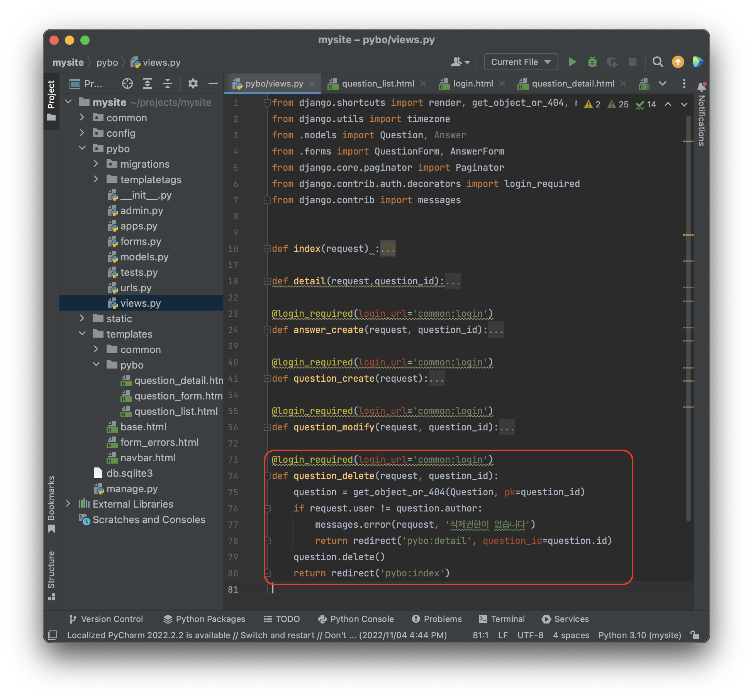Click the green Run button
The width and height of the screenshot is (753, 700).
(x=572, y=62)
